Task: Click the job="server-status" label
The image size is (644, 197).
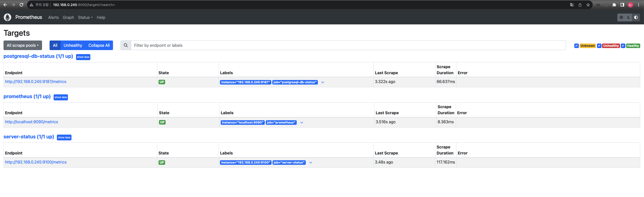Action: (289, 163)
